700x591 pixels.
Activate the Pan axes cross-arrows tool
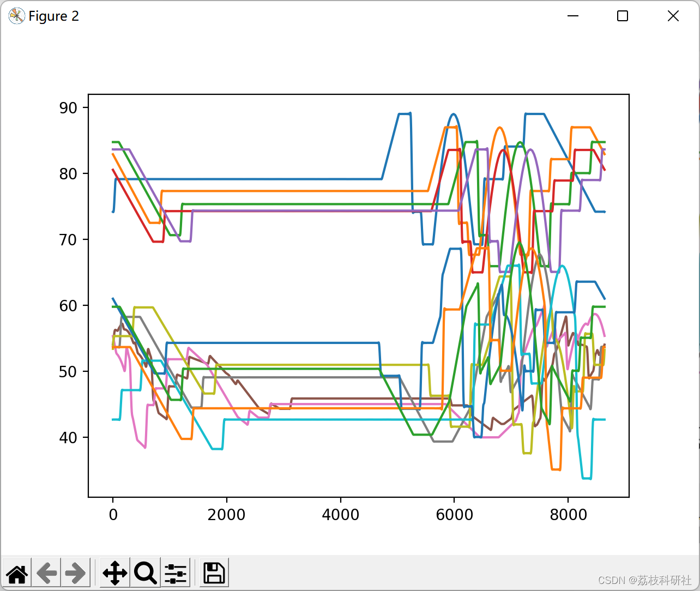[115, 573]
